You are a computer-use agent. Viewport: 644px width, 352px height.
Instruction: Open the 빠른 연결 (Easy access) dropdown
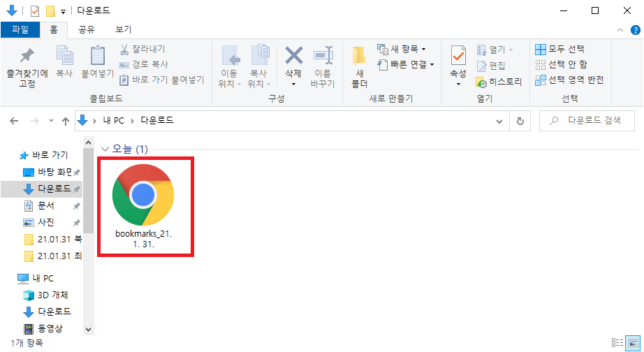pos(406,64)
